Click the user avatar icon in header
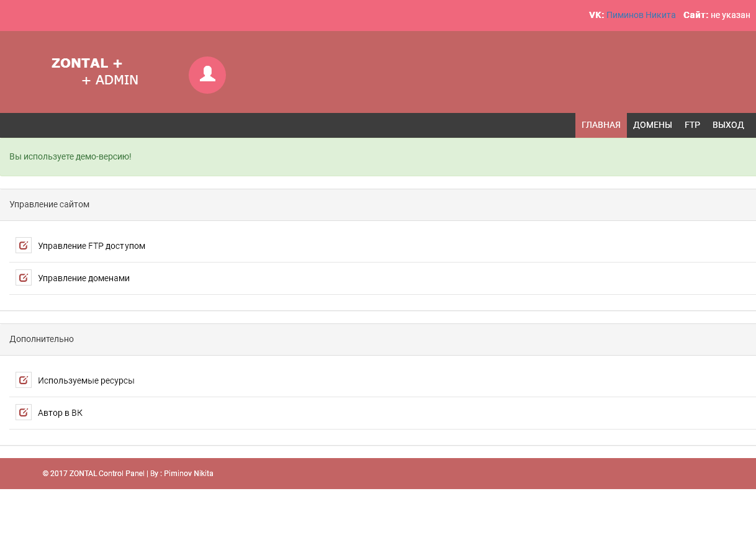The image size is (756, 558). click(x=207, y=75)
